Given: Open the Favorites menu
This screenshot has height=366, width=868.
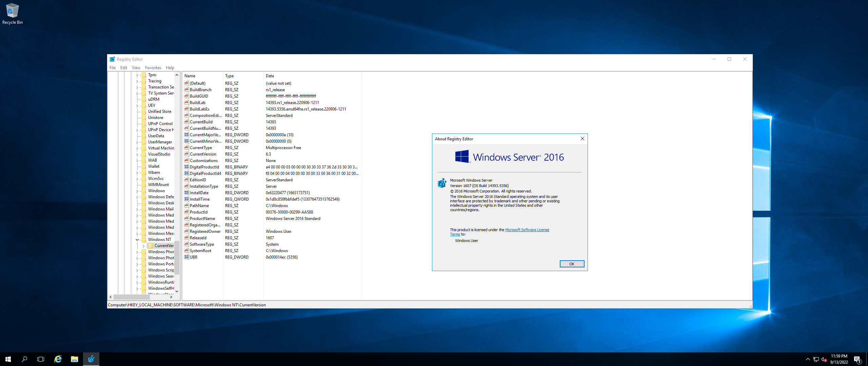Looking at the screenshot, I should 153,68.
